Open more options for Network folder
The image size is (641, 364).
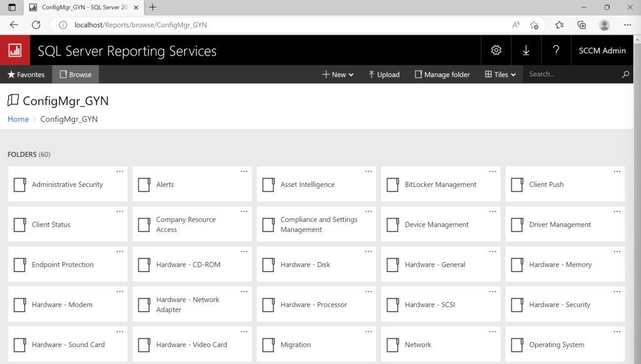(493, 331)
